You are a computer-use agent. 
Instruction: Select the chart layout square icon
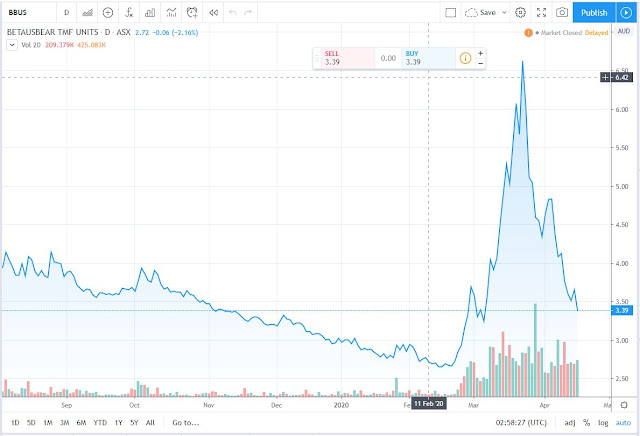click(451, 13)
